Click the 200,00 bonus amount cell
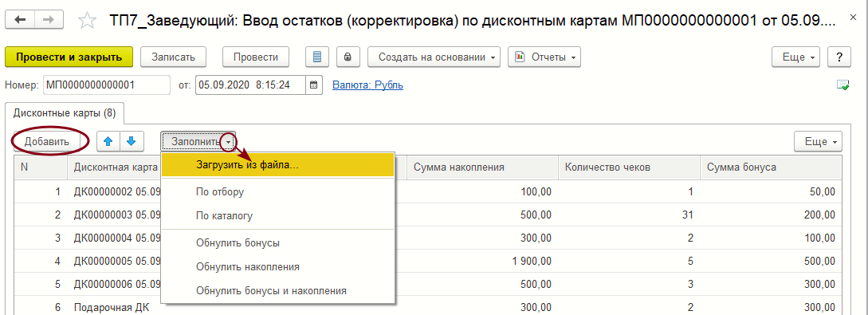 point(771,215)
